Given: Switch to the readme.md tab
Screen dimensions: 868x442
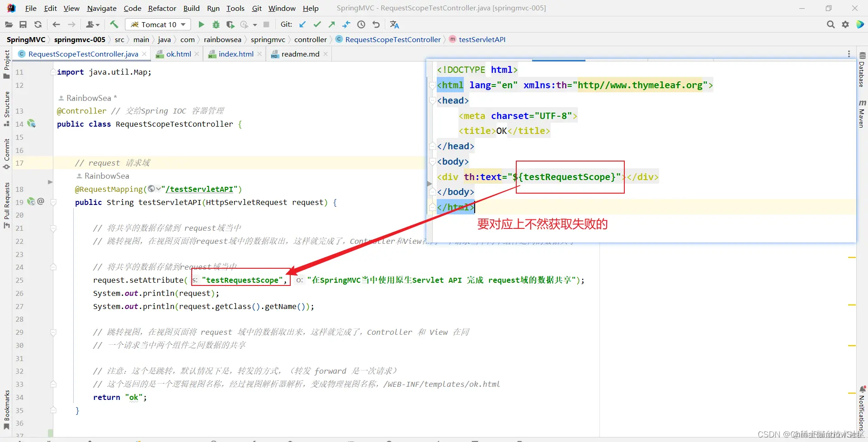Looking at the screenshot, I should [x=300, y=54].
